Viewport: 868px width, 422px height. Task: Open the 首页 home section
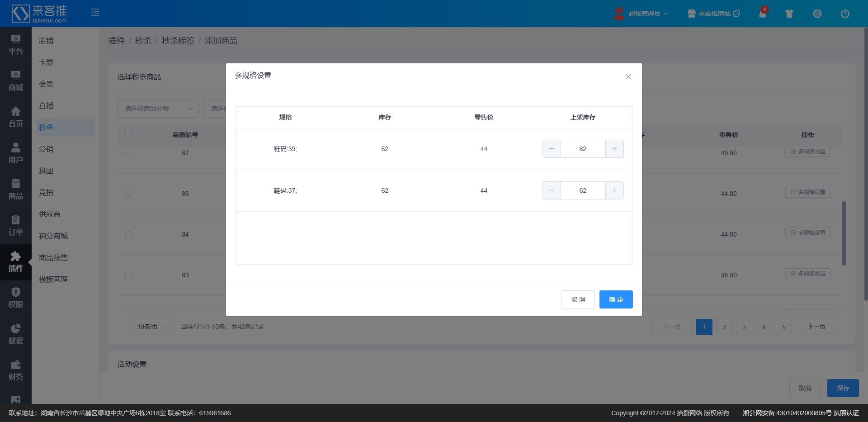16,117
